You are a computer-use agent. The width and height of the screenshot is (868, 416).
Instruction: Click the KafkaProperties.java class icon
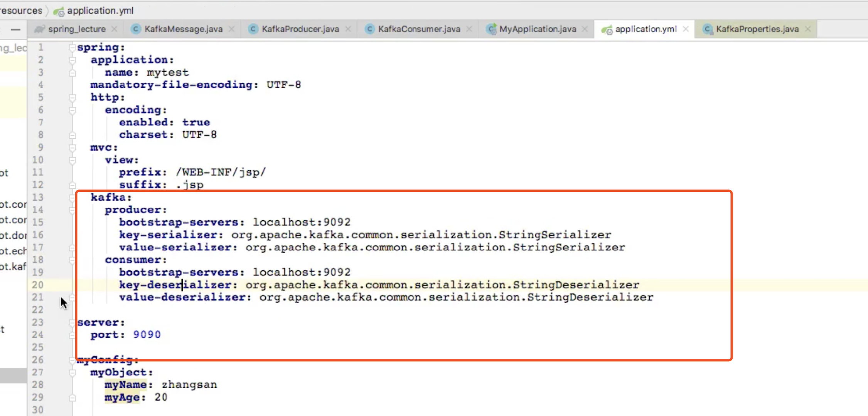coord(708,29)
